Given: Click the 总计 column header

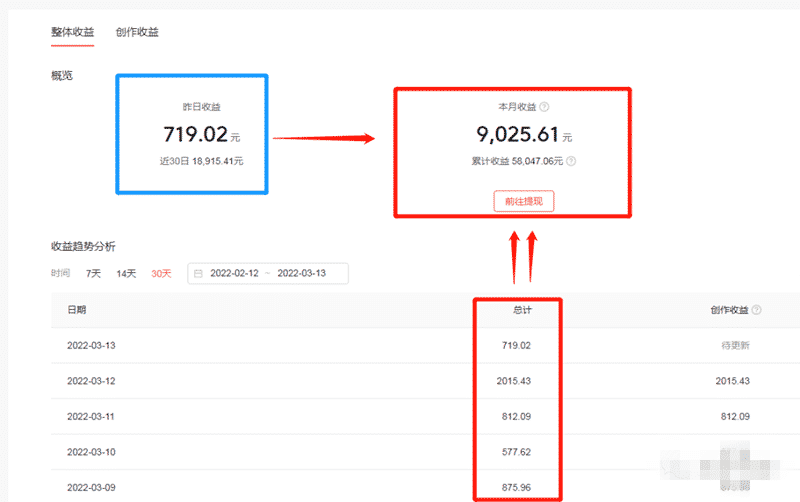Looking at the screenshot, I should point(522,310).
